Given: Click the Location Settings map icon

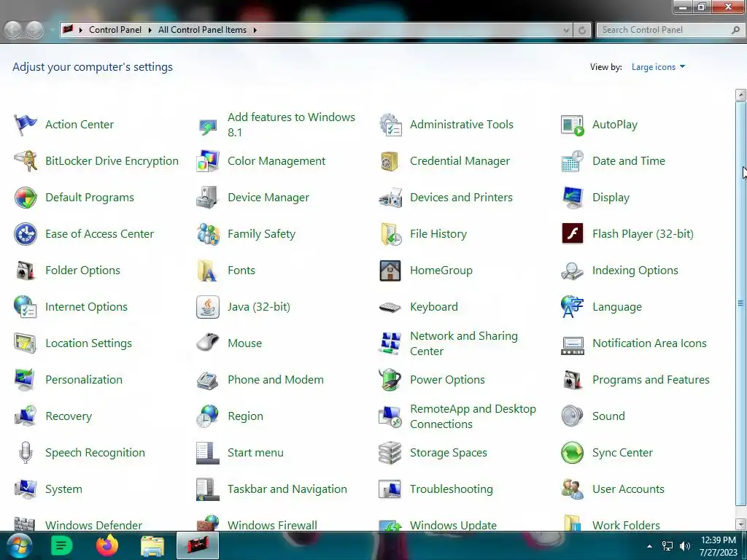Looking at the screenshot, I should [26, 343].
